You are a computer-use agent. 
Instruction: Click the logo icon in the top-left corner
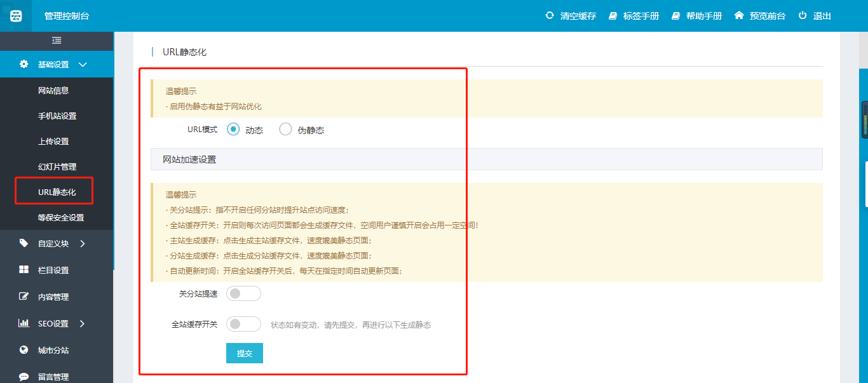pos(16,16)
